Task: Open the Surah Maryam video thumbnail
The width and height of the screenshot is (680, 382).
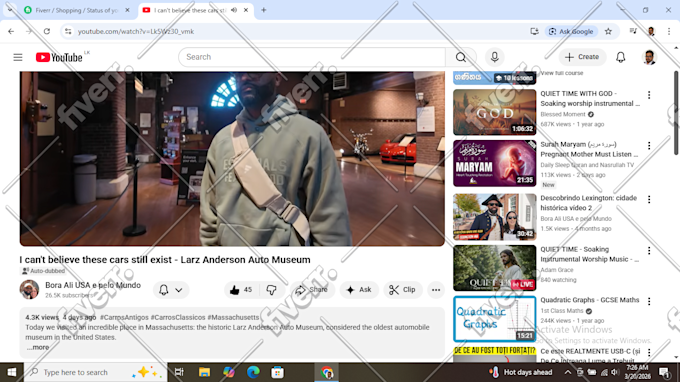Action: (494, 163)
